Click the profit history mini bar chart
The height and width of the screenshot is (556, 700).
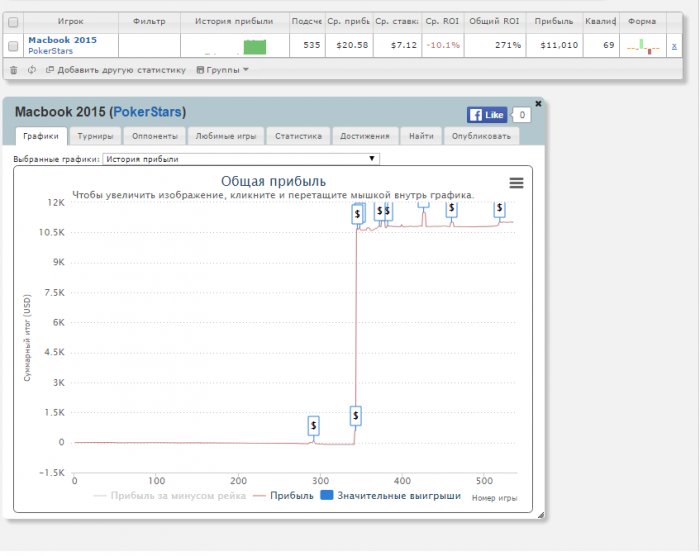pos(254,46)
